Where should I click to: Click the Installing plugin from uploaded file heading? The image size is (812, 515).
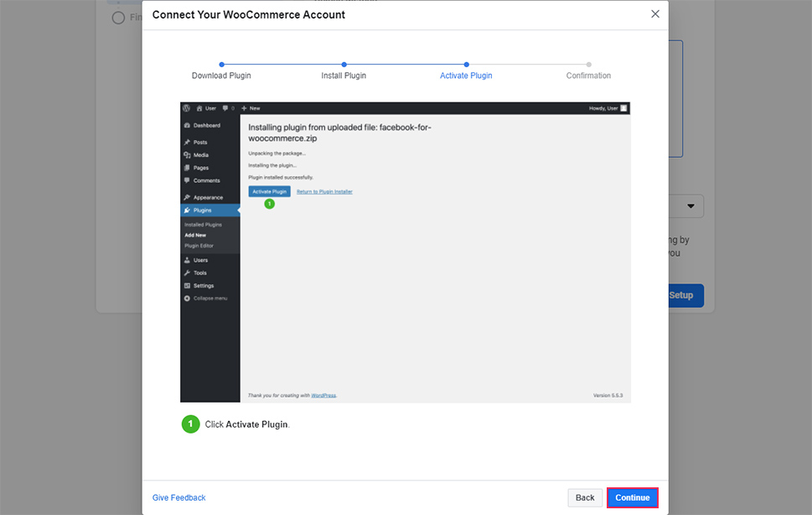(x=339, y=133)
